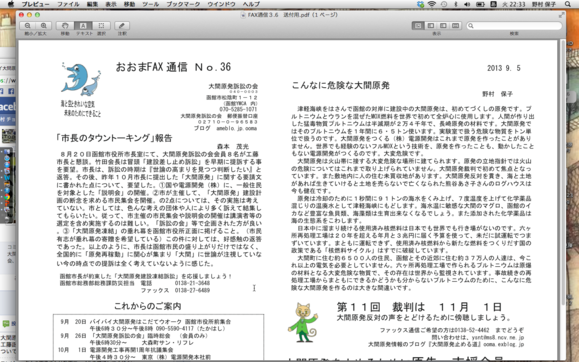Show the table of contents view
Viewport: 579px width, 362px height.
pos(443,25)
